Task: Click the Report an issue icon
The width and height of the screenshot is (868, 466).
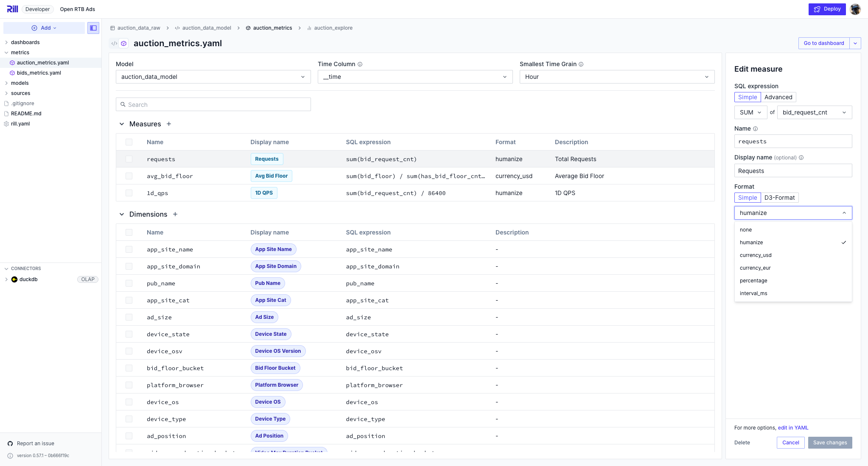Action: [x=9, y=443]
